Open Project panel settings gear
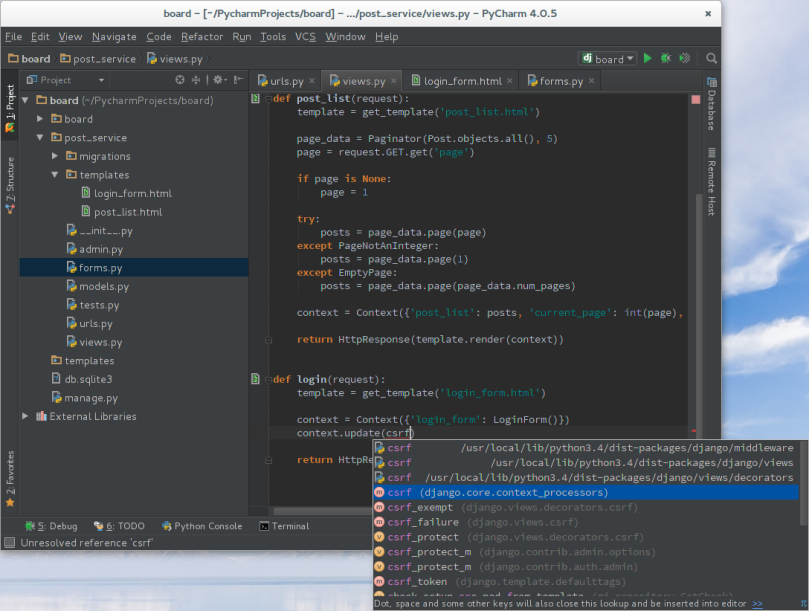 (219, 79)
